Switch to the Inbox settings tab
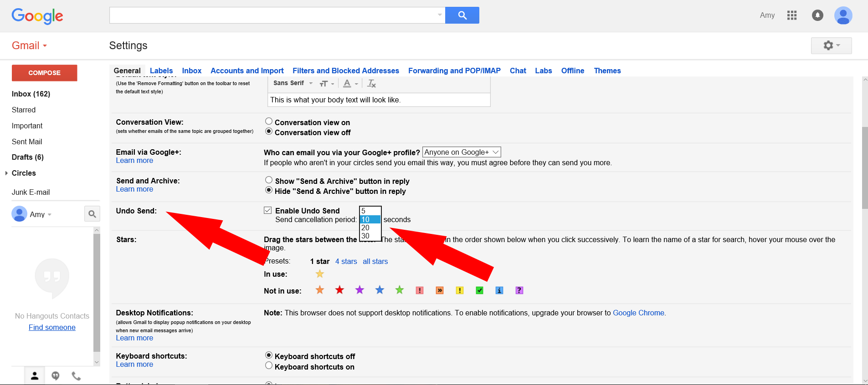 (192, 71)
